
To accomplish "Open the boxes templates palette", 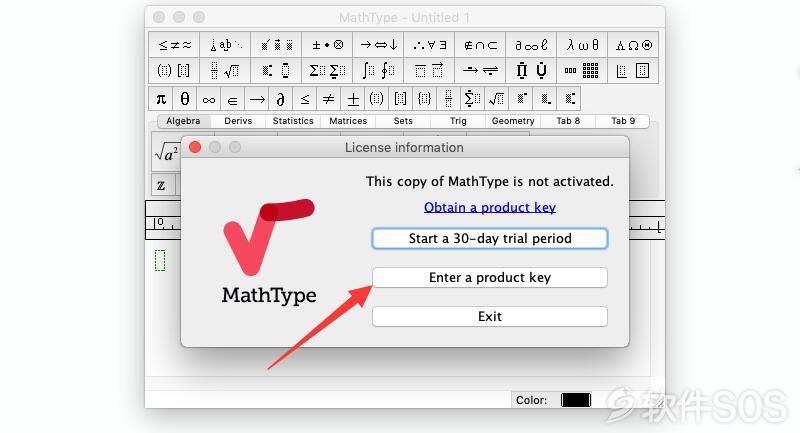I will coord(633,70).
